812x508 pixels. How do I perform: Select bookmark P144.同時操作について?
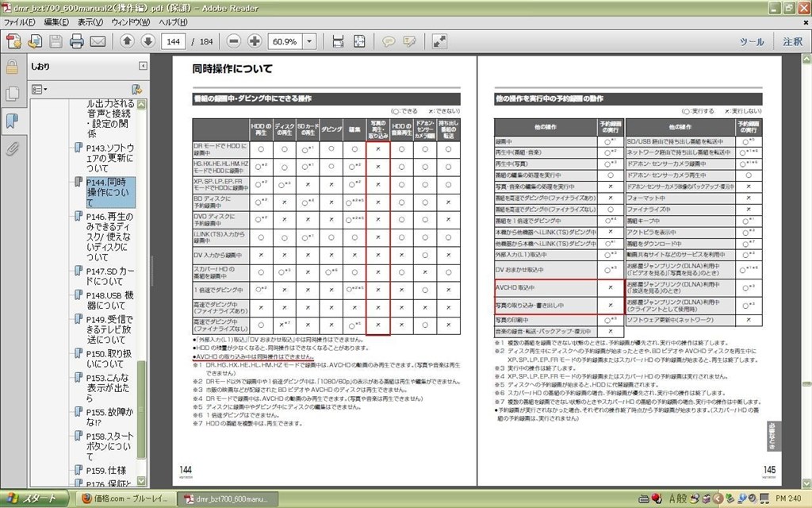point(110,192)
